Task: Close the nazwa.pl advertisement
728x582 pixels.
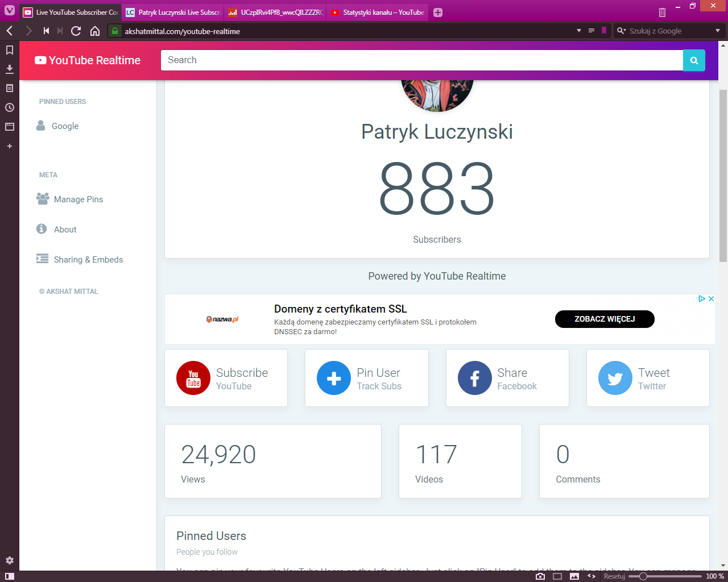Action: pyautogui.click(x=711, y=299)
